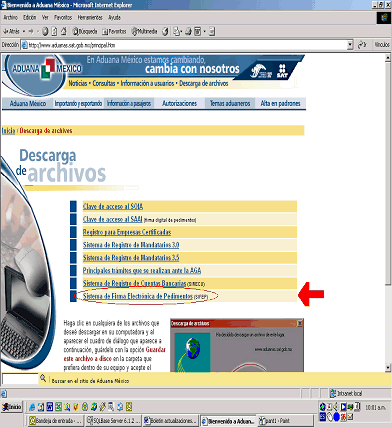392x428 pixels.
Task: Open Descarga de archivos header link
Action: pyautogui.click(x=204, y=83)
